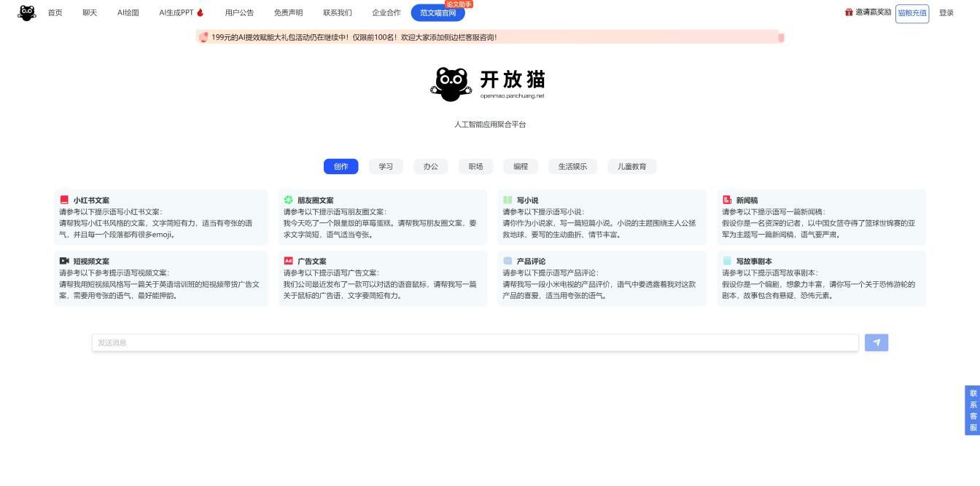Open AI绘图 from the navigation bar
This screenshot has width=980, height=486.
pos(128,12)
